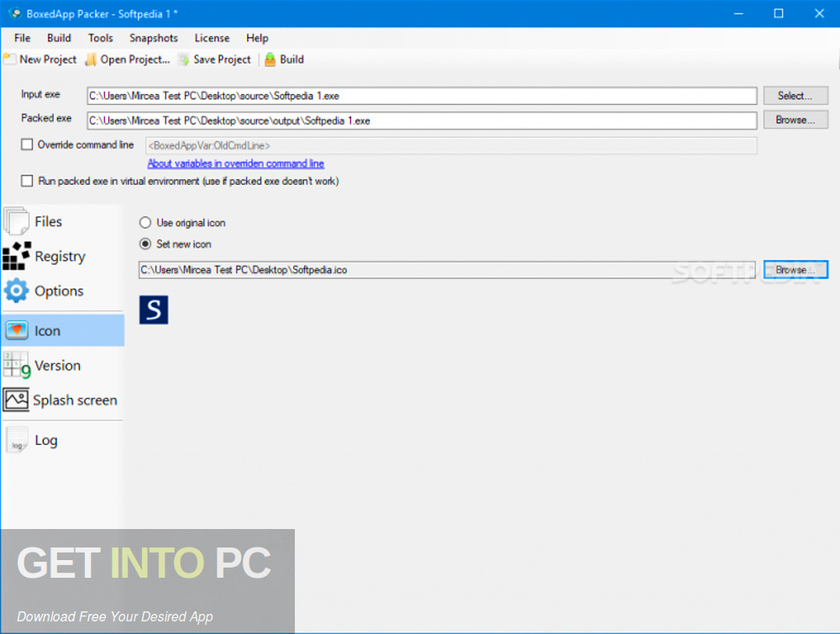Select Set new icon radio button

[145, 244]
